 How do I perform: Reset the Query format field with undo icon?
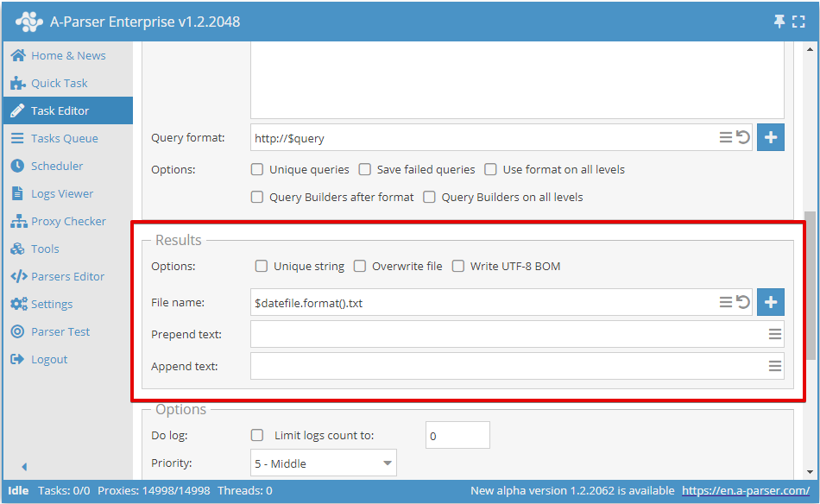(742, 137)
